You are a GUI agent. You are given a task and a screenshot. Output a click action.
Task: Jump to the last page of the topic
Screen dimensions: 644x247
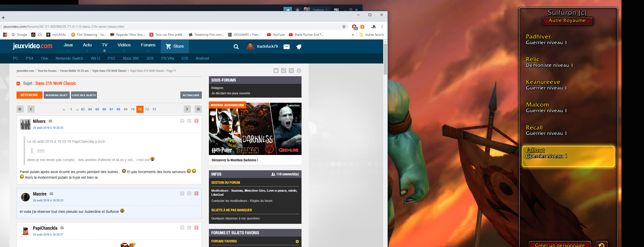[x=198, y=109]
